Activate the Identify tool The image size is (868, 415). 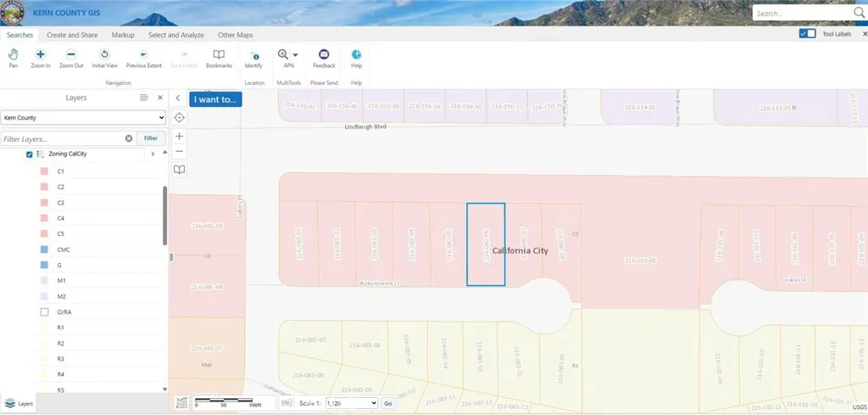click(253, 58)
